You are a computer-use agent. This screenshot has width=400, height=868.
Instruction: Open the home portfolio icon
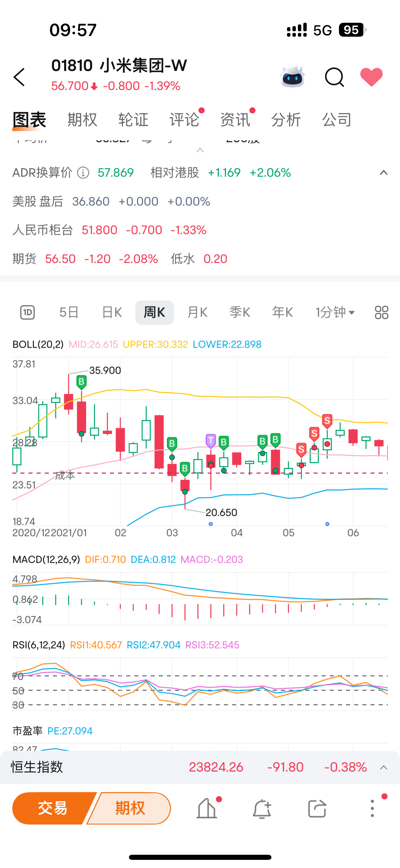[x=207, y=808]
